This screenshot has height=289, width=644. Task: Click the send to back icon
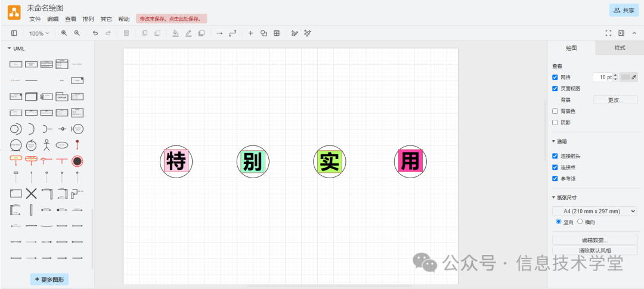click(157, 33)
